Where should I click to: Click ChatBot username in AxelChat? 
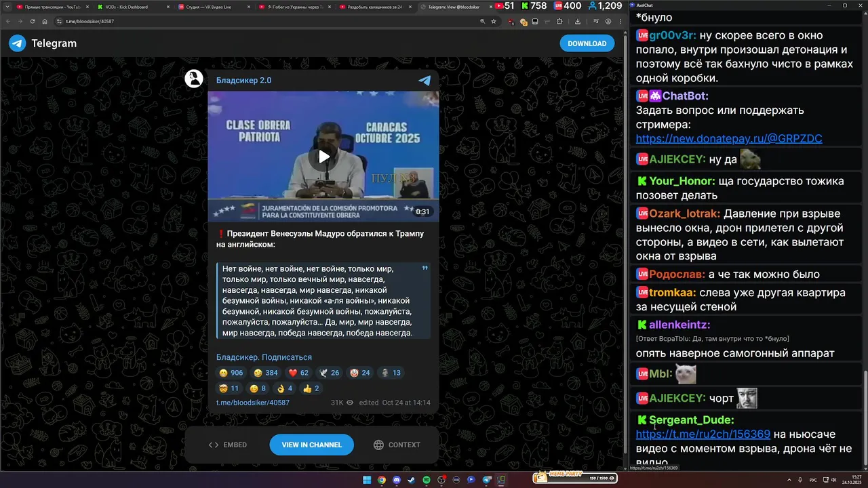click(685, 96)
